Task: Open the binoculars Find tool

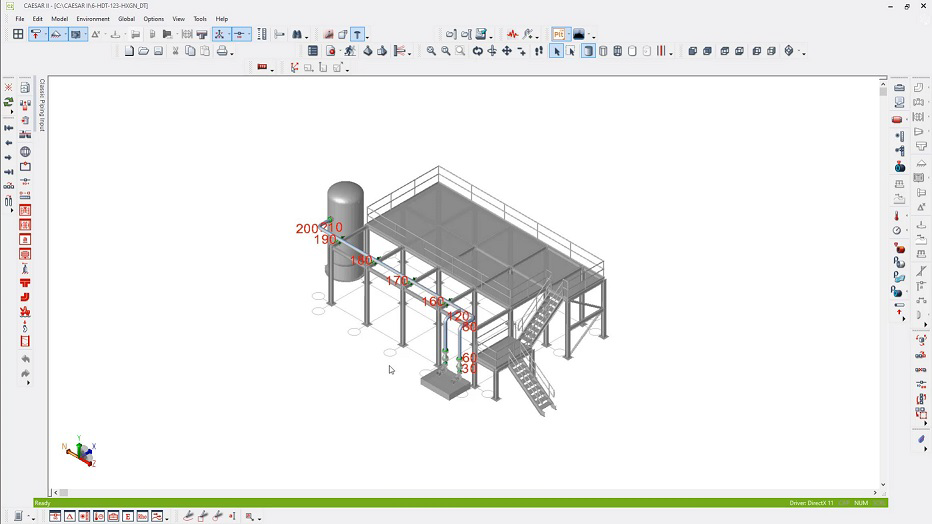Action: 297,34
